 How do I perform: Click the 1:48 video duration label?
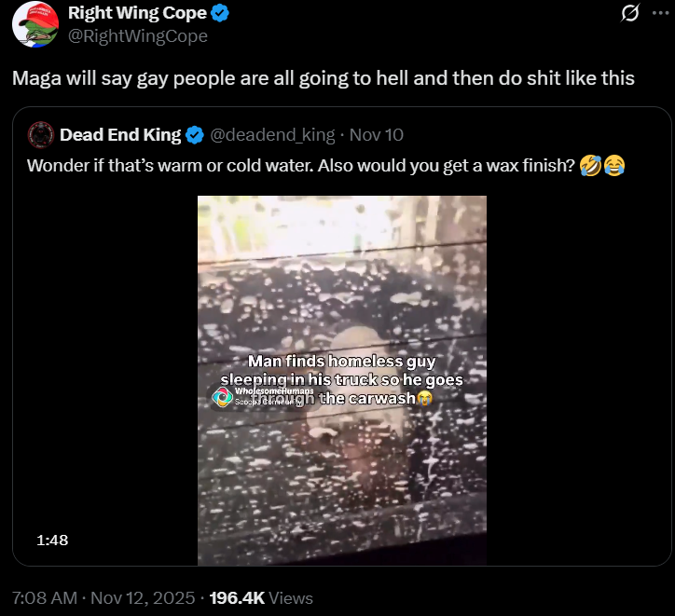pos(52,540)
